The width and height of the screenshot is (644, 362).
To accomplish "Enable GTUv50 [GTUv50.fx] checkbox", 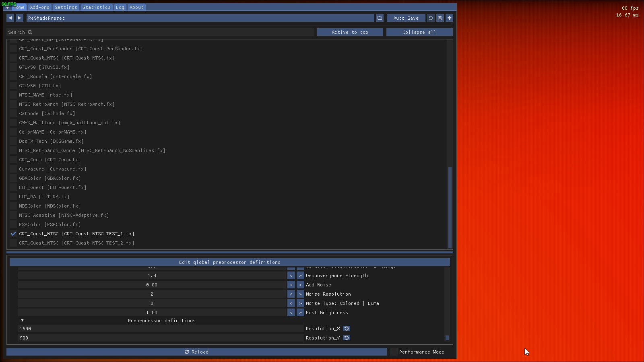I will [x=13, y=67].
